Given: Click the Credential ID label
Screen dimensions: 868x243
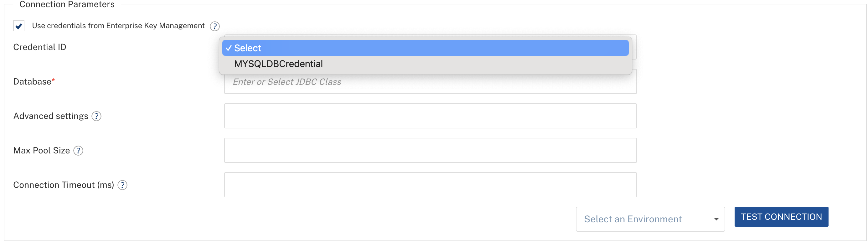Looking at the screenshot, I should pos(40,47).
